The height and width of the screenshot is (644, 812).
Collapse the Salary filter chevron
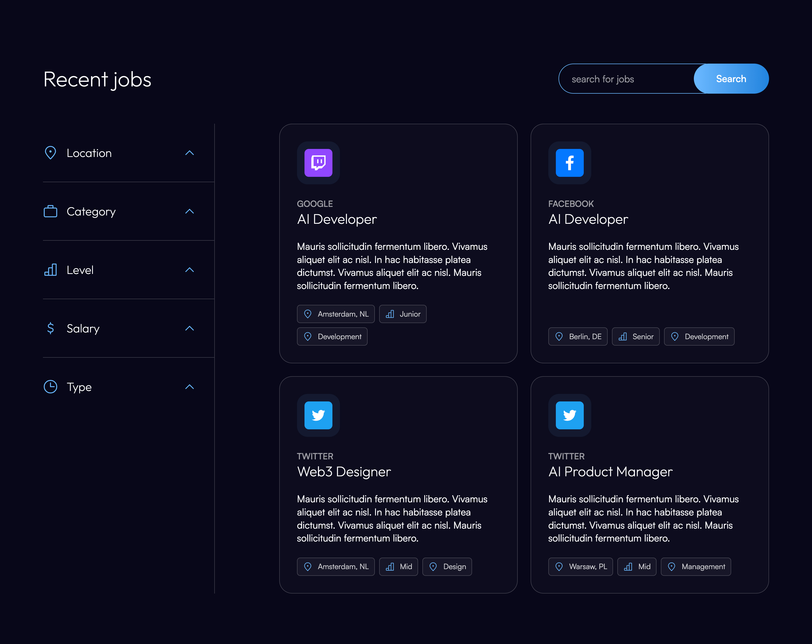[x=190, y=328]
